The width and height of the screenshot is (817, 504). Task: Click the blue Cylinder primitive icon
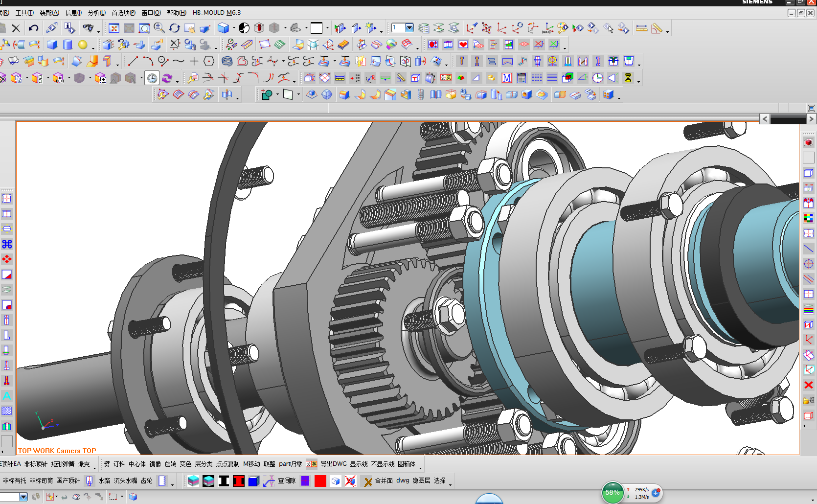pyautogui.click(x=68, y=45)
